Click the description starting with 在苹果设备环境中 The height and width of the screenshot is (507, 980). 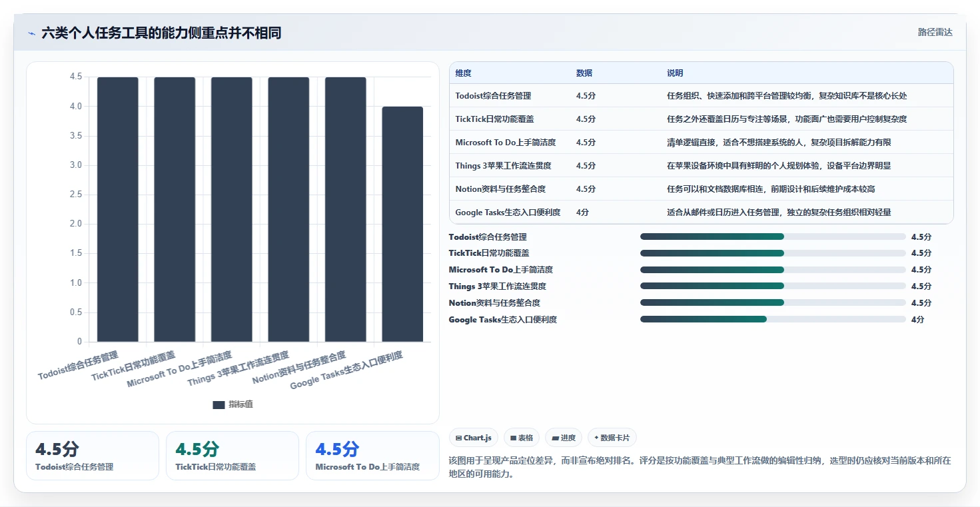779,166
